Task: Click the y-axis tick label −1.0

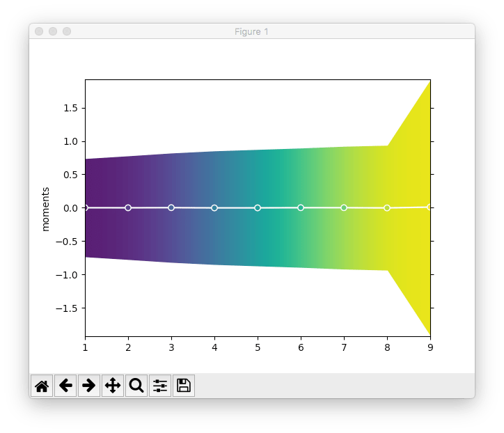Action: tap(67, 275)
